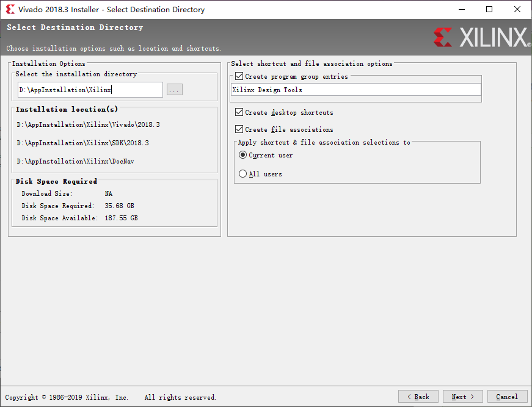Go to the Next installer step
532x407 pixels.
(x=463, y=397)
